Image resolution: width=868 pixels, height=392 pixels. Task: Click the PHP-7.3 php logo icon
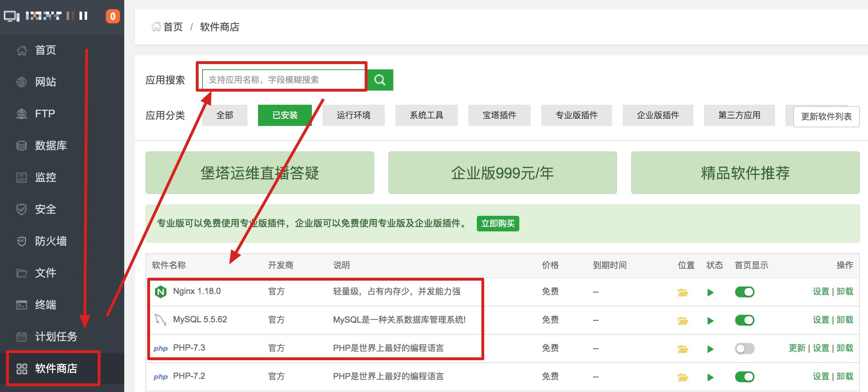click(161, 348)
